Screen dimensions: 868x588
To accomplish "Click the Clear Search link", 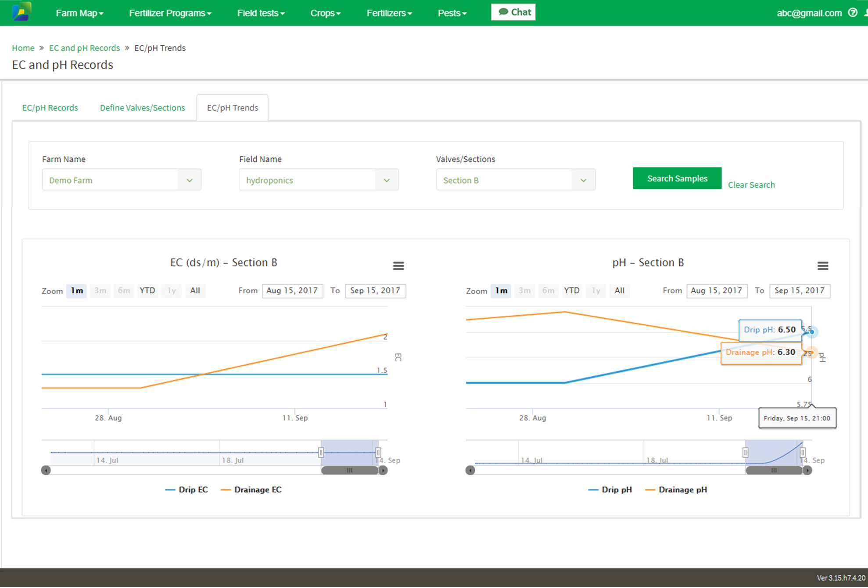I will [751, 185].
